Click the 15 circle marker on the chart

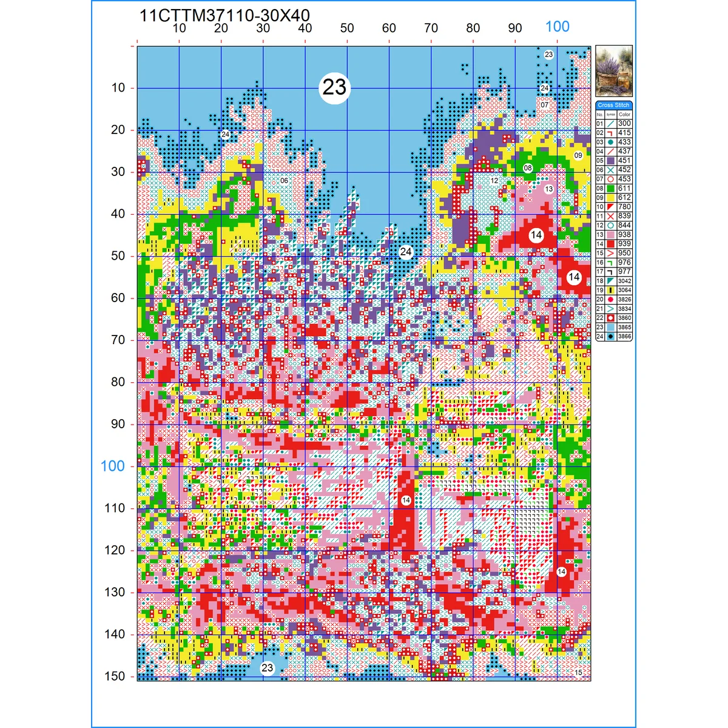[x=578, y=673]
